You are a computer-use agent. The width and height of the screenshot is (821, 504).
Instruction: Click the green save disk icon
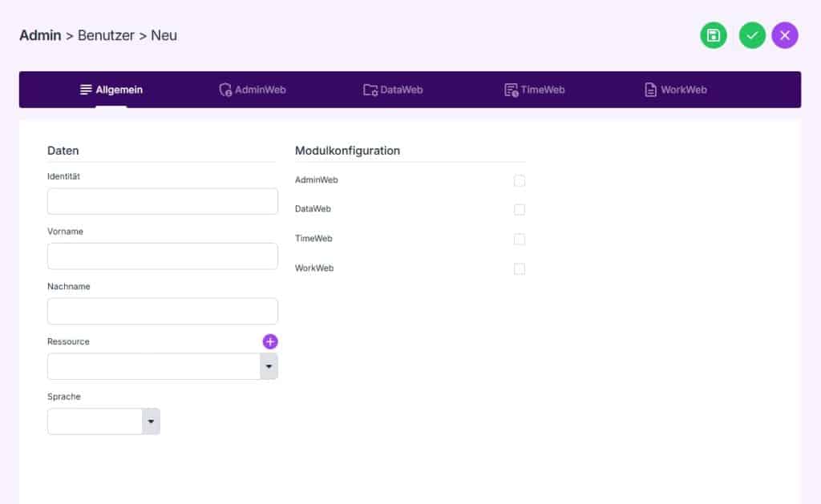coord(713,35)
